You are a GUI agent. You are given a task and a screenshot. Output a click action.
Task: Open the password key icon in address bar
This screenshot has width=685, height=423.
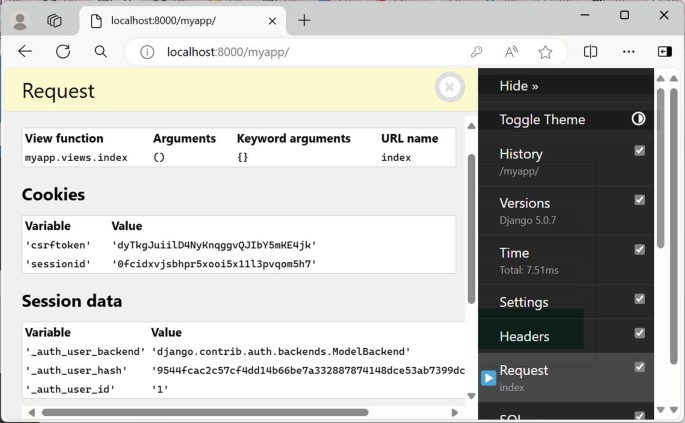477,52
